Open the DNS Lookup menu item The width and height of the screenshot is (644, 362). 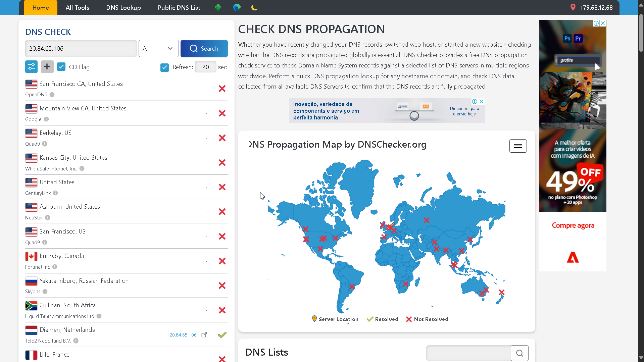123,7
